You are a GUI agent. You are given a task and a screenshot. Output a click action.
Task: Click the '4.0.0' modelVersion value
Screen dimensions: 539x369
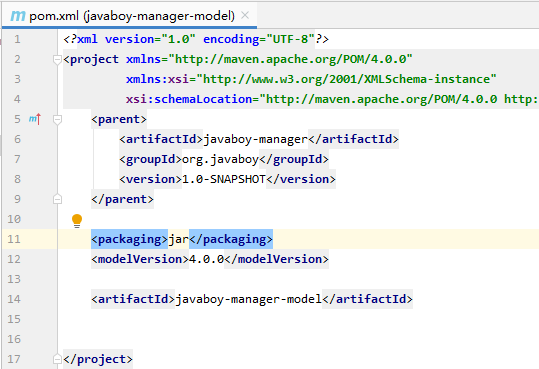pyautogui.click(x=206, y=259)
